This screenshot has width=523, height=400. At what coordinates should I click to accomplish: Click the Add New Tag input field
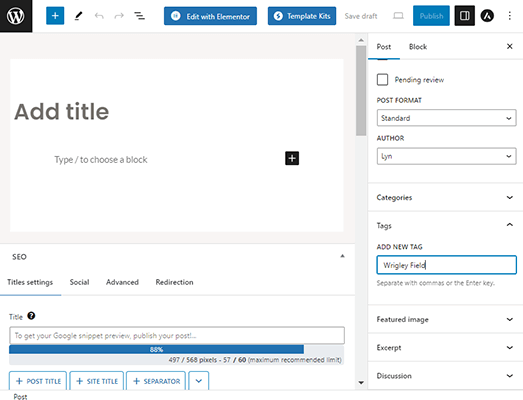(446, 265)
